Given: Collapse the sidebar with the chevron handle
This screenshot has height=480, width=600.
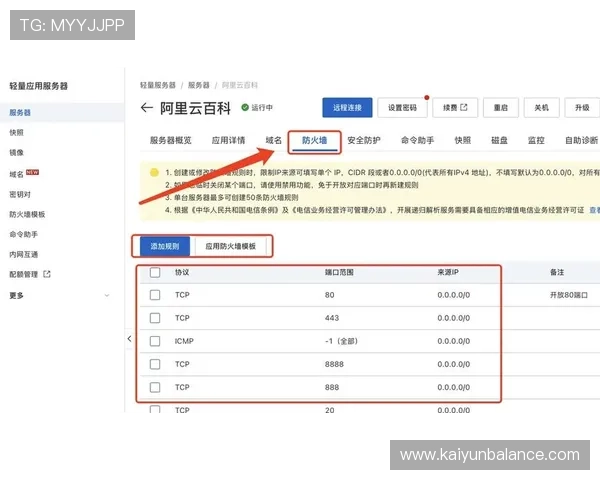Looking at the screenshot, I should (x=129, y=338).
